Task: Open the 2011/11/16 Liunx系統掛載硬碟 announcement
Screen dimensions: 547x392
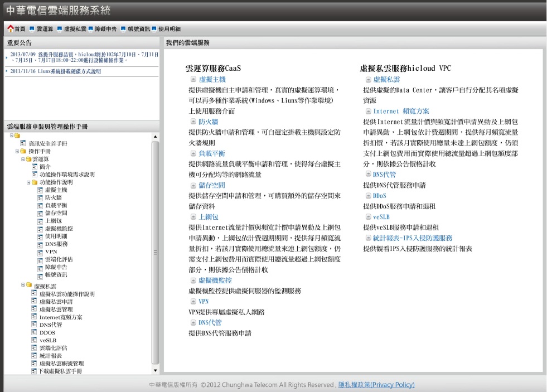Action: [x=55, y=71]
